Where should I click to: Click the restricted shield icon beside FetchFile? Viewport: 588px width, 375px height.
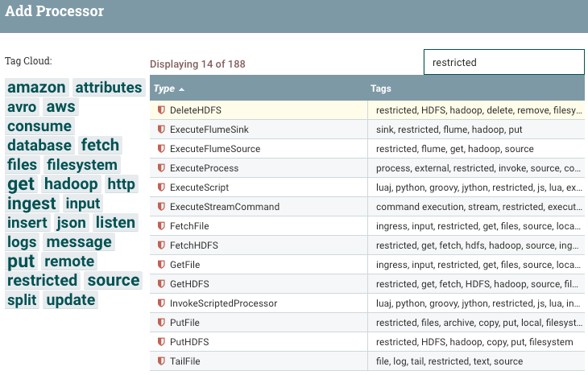pos(161,226)
